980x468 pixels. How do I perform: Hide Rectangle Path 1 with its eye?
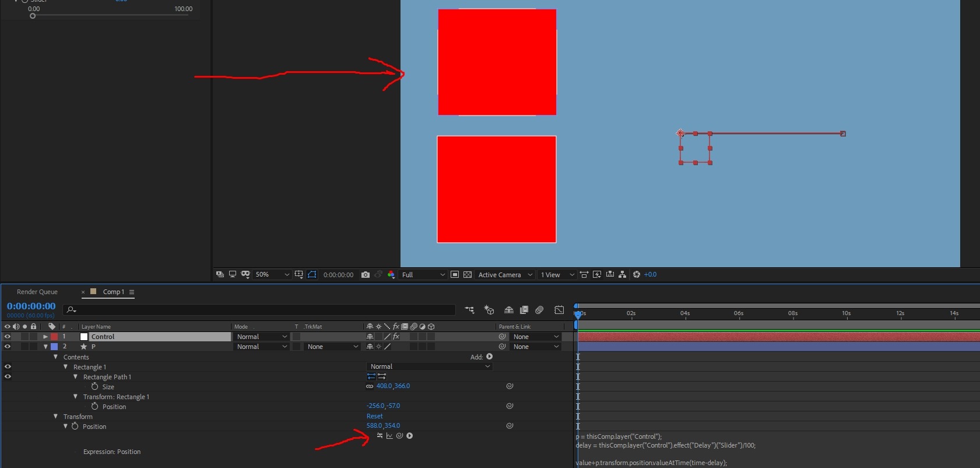click(x=8, y=376)
